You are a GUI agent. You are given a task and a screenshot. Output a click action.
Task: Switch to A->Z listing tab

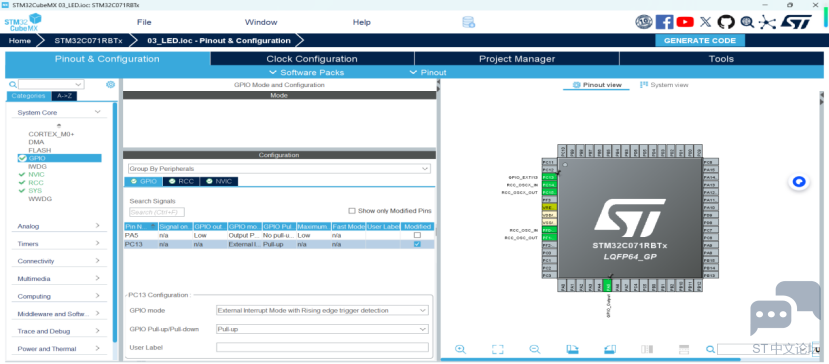click(x=65, y=96)
